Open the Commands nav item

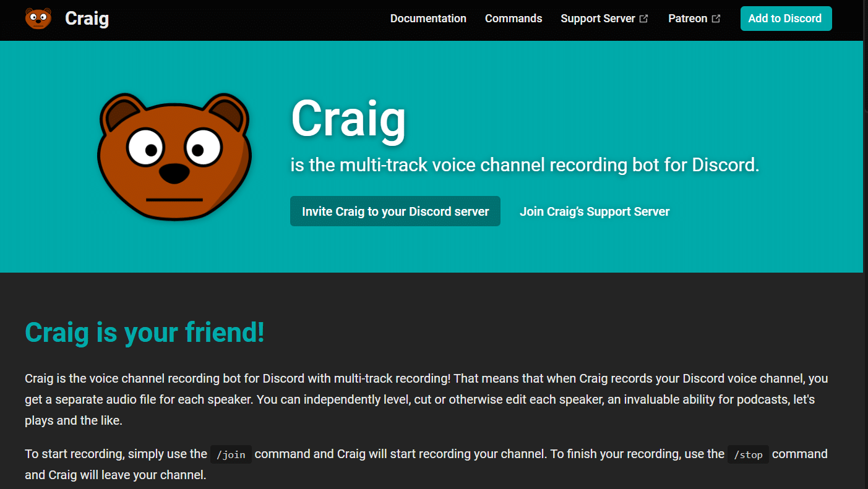513,19
